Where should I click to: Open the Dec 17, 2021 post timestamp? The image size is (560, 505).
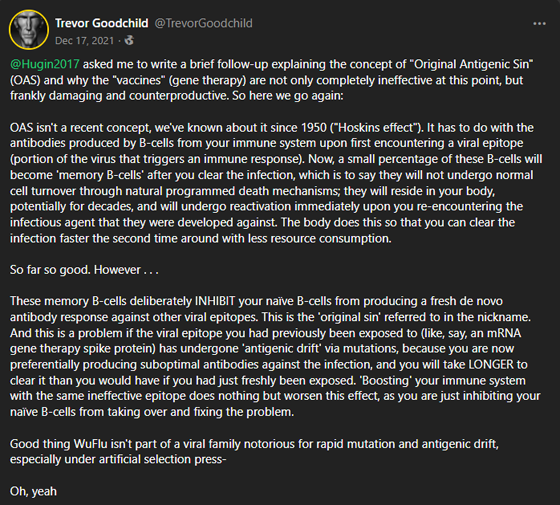(x=85, y=41)
